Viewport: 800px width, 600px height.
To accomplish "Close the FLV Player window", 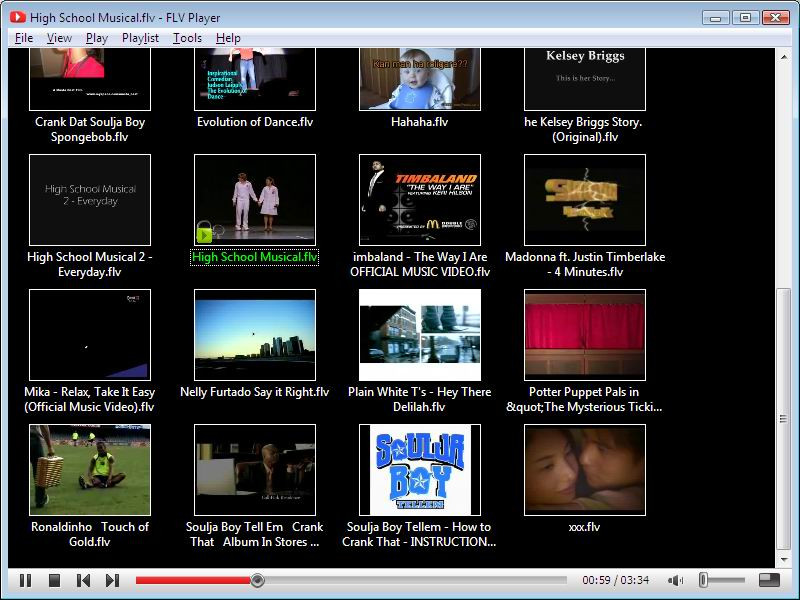I will (776, 18).
